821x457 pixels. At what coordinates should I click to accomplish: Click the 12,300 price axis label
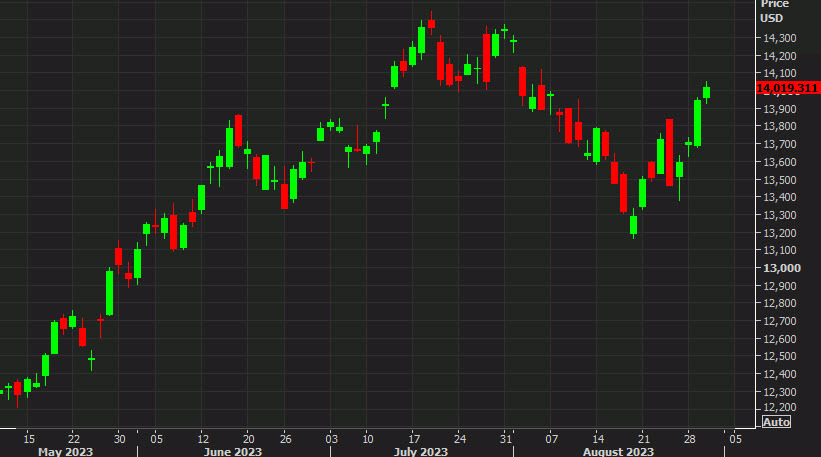click(780, 392)
